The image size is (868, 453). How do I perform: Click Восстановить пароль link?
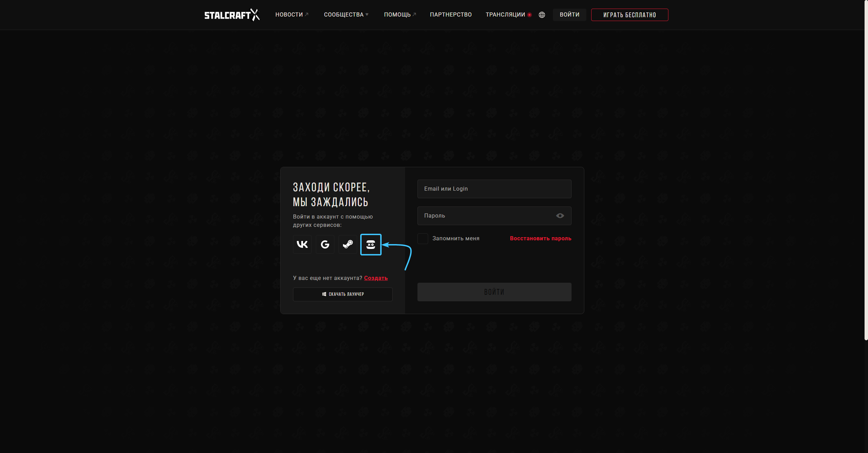pyautogui.click(x=540, y=239)
